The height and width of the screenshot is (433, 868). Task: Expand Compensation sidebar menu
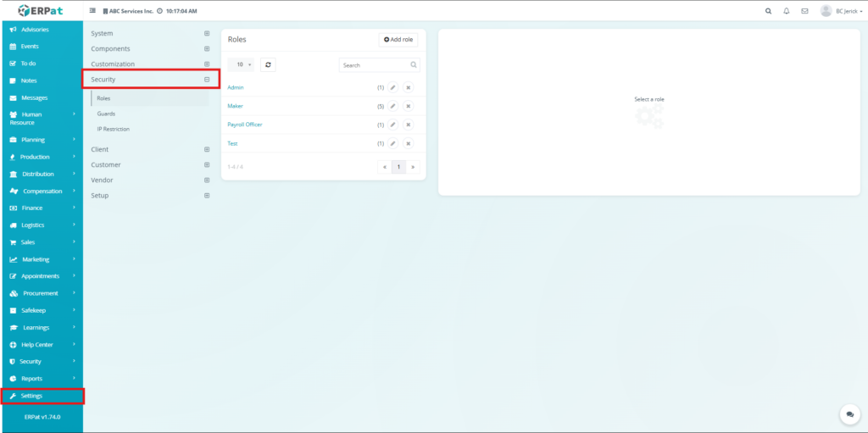[42, 191]
